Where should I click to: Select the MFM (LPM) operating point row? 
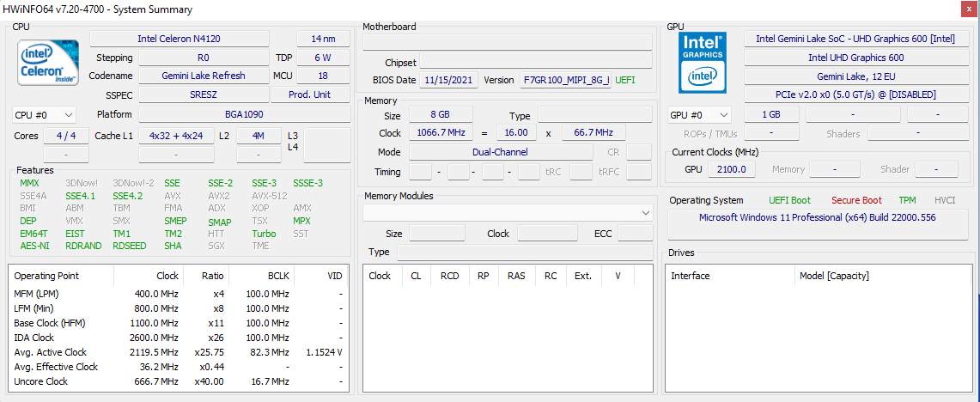178,294
